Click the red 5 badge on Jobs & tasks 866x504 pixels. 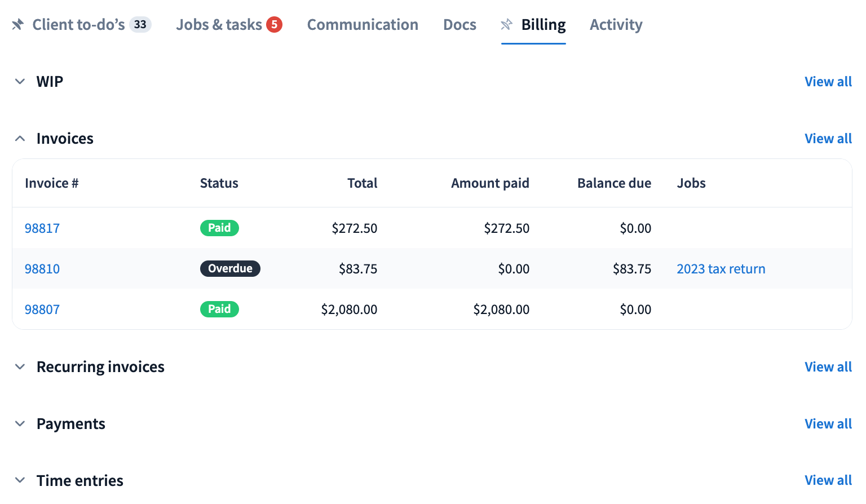[x=274, y=25]
